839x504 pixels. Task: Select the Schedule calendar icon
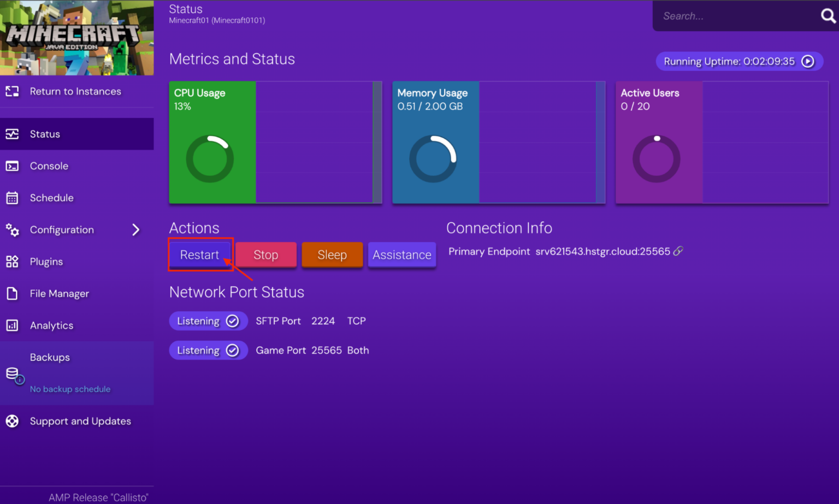click(12, 198)
